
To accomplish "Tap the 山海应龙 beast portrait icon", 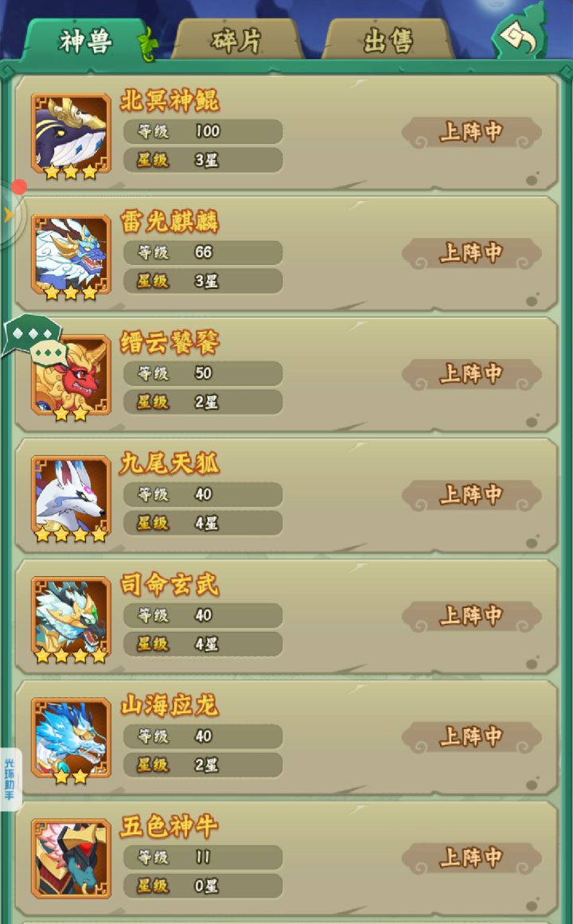I will coord(71,739).
